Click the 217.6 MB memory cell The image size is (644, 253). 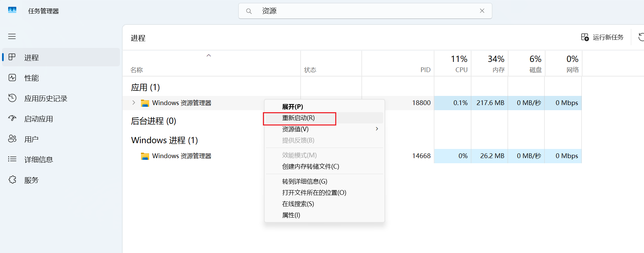click(x=490, y=103)
